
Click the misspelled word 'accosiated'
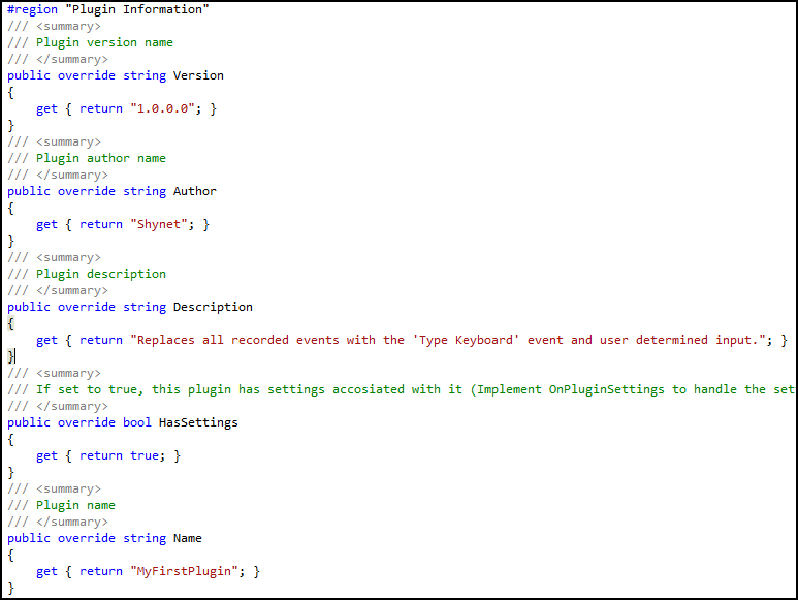(368, 389)
